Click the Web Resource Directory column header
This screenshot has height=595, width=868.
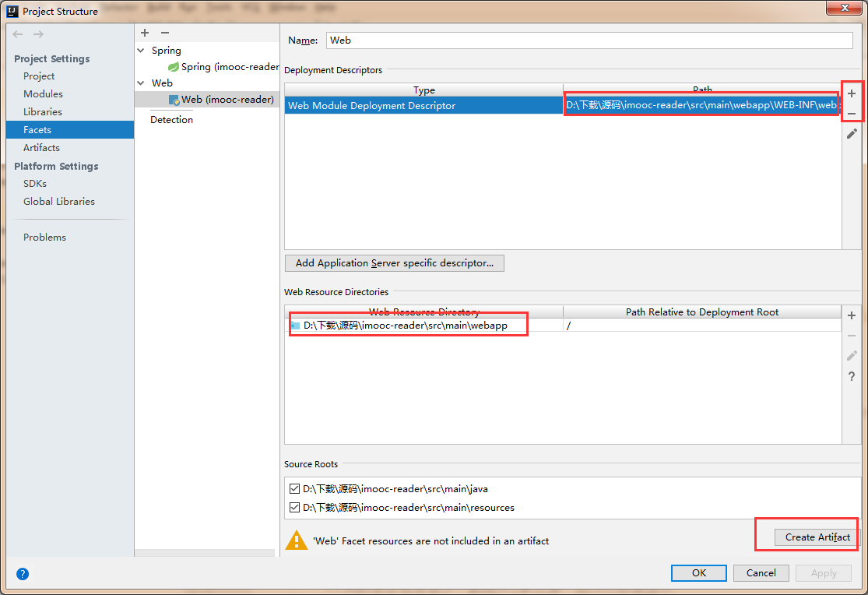pos(424,312)
